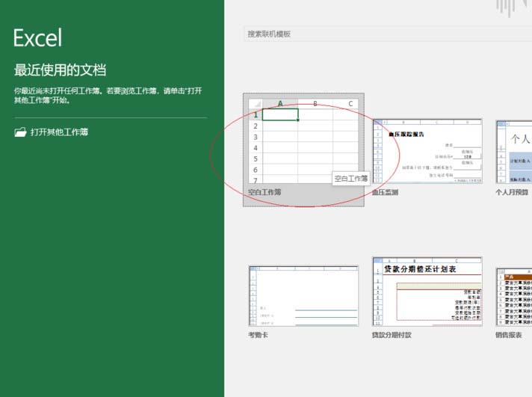
Task: Click selected cell A1 in blank workbook preview
Action: pos(280,114)
